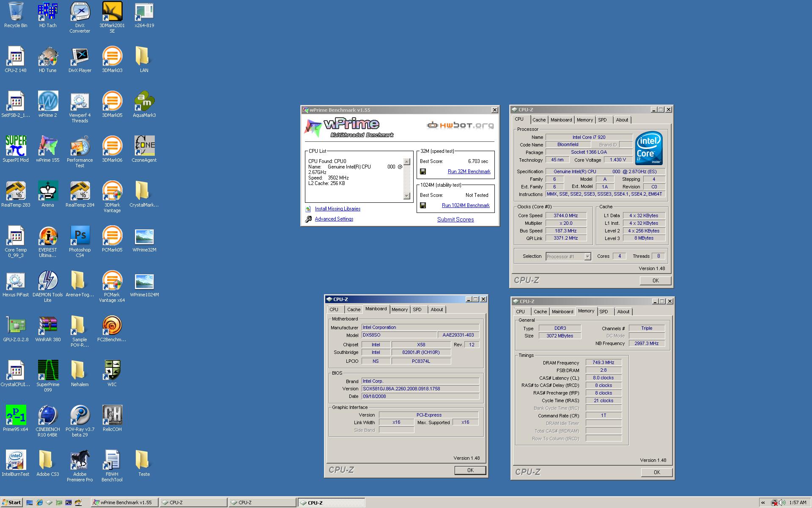
Task: Open Mainboard tab in top CPU-Z window
Action: pos(561,120)
